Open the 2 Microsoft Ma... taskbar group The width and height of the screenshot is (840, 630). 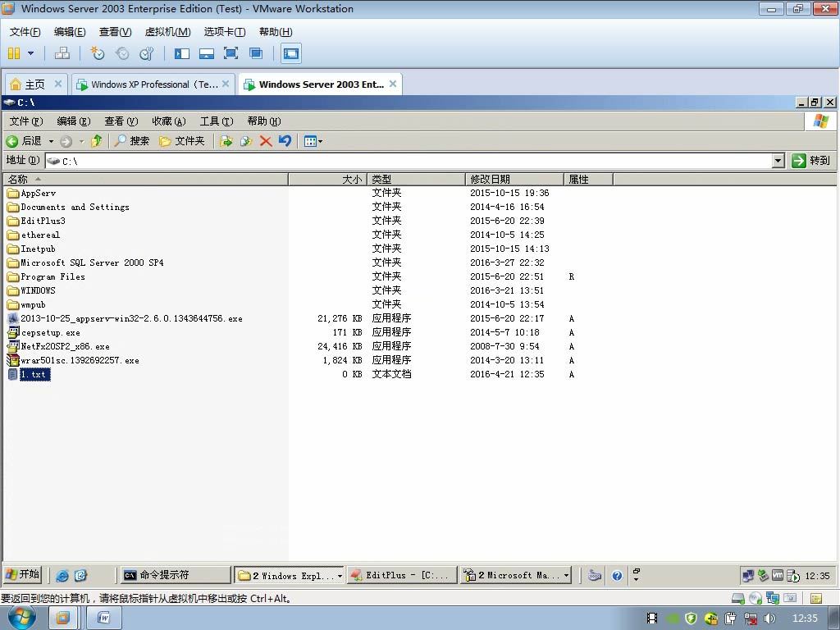515,575
